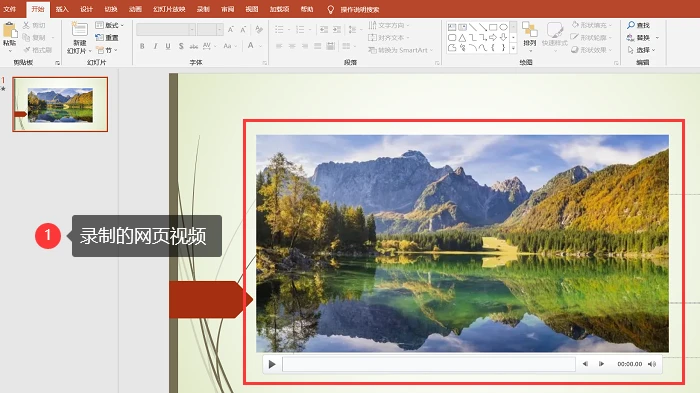This screenshot has height=393, width=700.
Task: Mute the video using speaker icon
Action: (x=652, y=364)
